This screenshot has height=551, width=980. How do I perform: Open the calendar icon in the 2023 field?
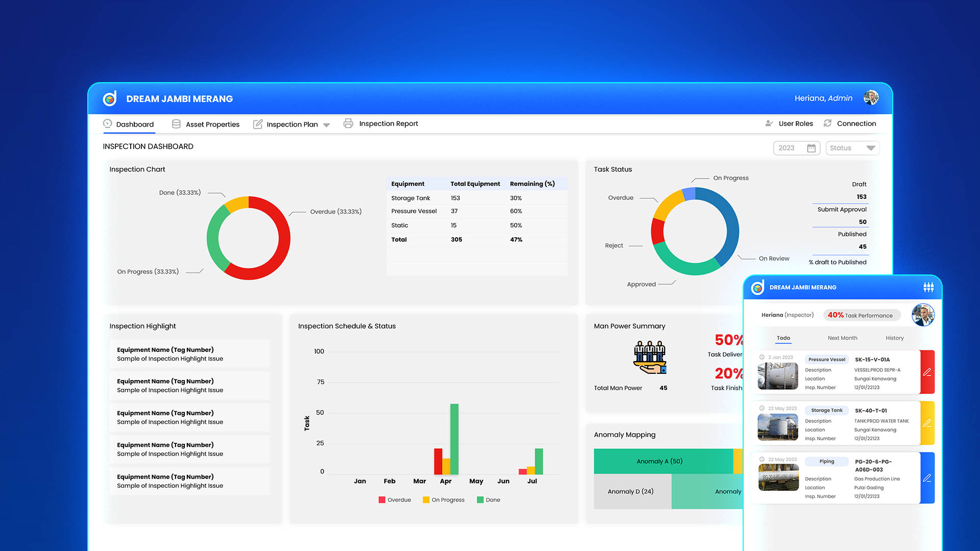tap(811, 148)
